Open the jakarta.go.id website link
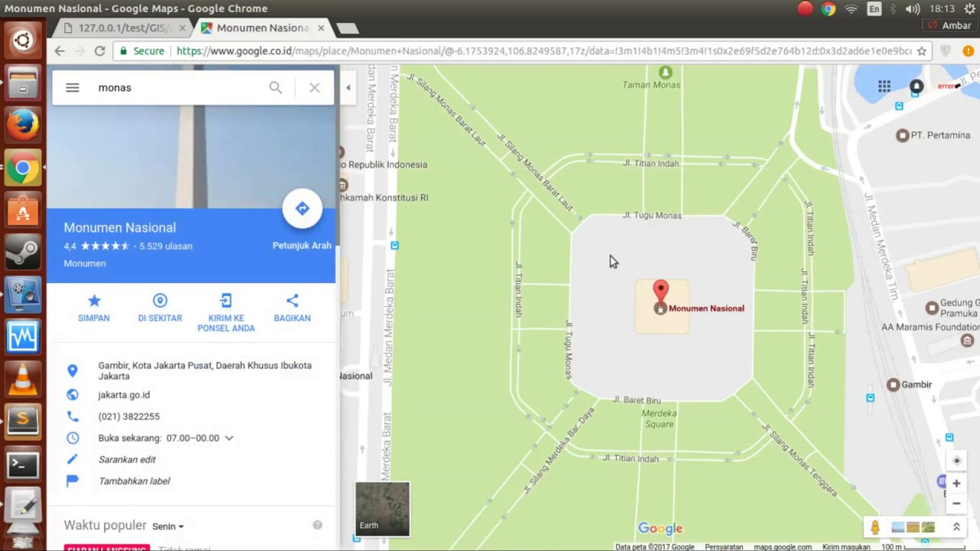Image resolution: width=980 pixels, height=551 pixels. click(x=124, y=395)
